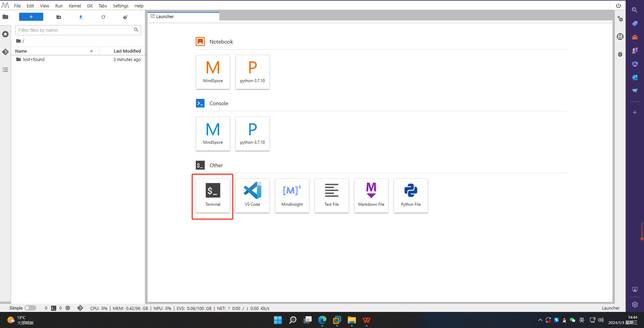Launch VS Code from Other section

(253, 196)
